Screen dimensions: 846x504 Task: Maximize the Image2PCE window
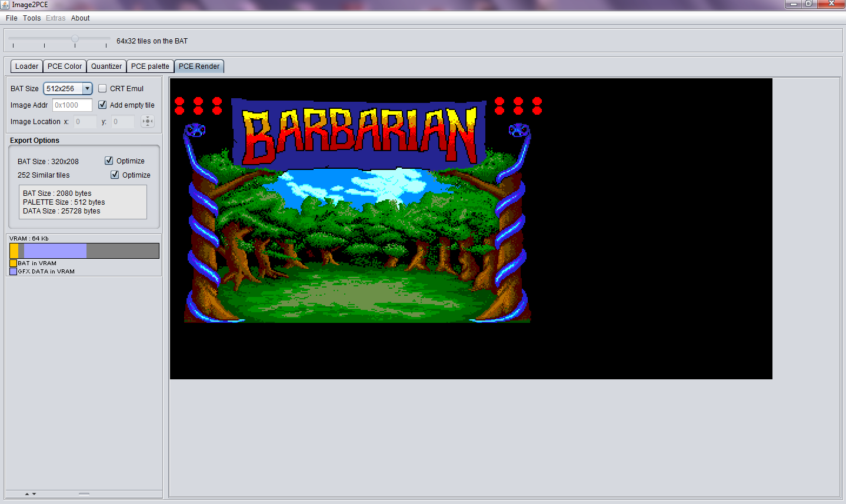tap(809, 4)
